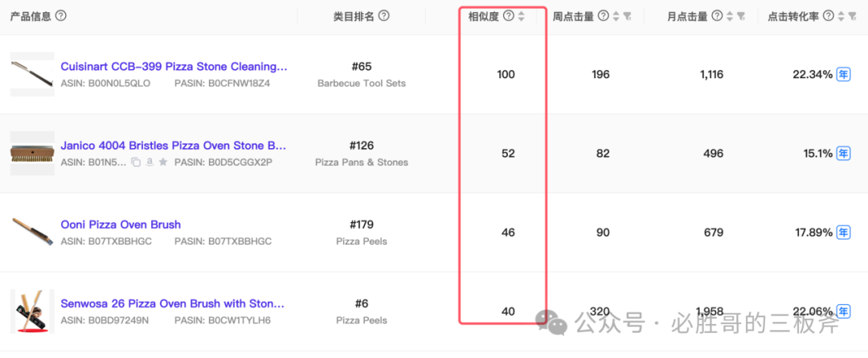The width and height of the screenshot is (868, 358).
Task: Click help icon beside 类目排名 header
Action: pos(383,15)
